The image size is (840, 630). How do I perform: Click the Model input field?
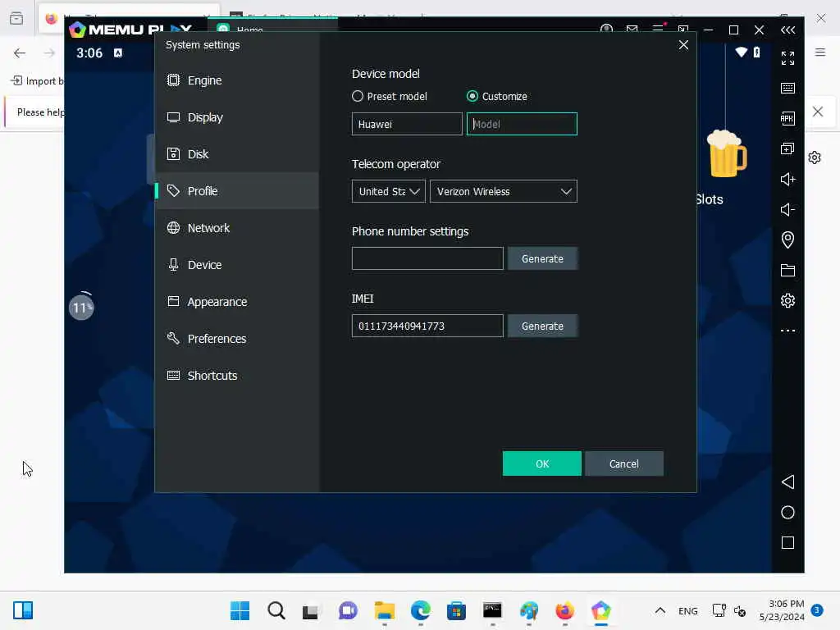tap(522, 125)
